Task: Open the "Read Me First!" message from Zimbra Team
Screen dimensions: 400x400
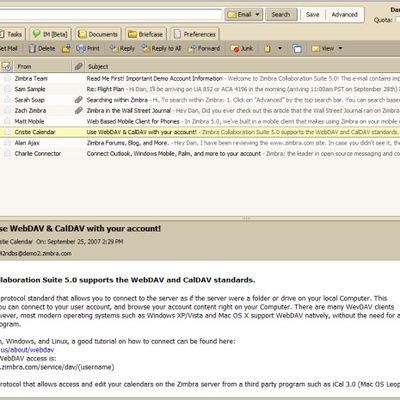Action: (x=200, y=78)
